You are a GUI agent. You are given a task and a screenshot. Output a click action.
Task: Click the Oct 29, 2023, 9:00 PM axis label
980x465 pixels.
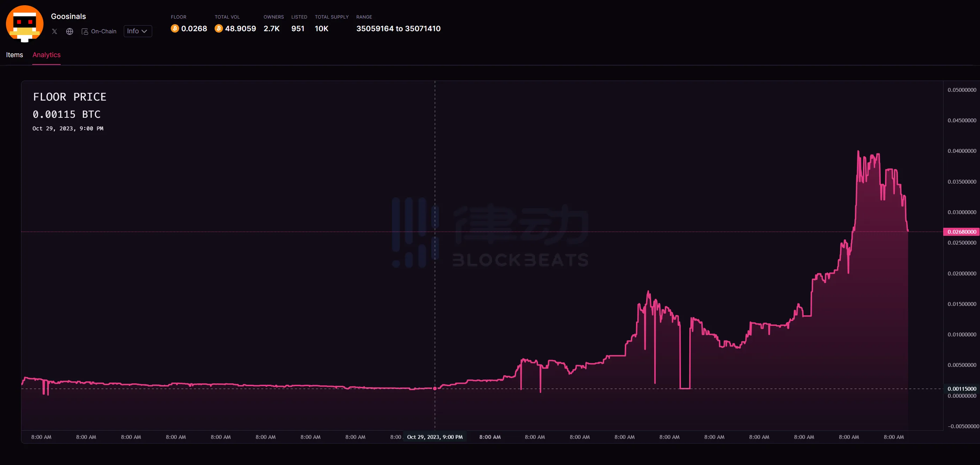(x=435, y=437)
